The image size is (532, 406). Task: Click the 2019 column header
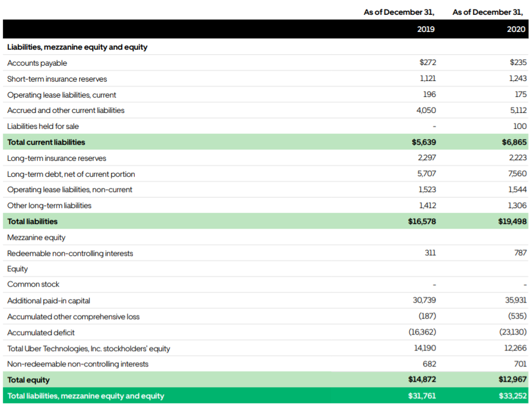click(426, 29)
